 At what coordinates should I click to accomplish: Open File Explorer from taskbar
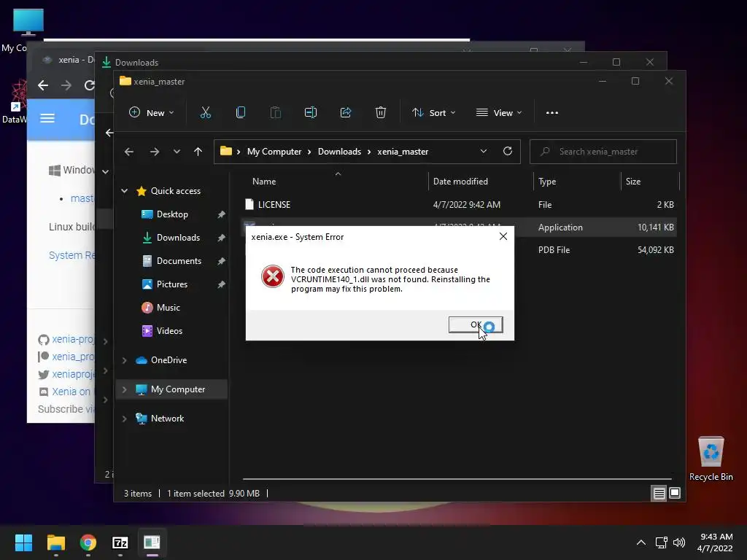(55, 542)
